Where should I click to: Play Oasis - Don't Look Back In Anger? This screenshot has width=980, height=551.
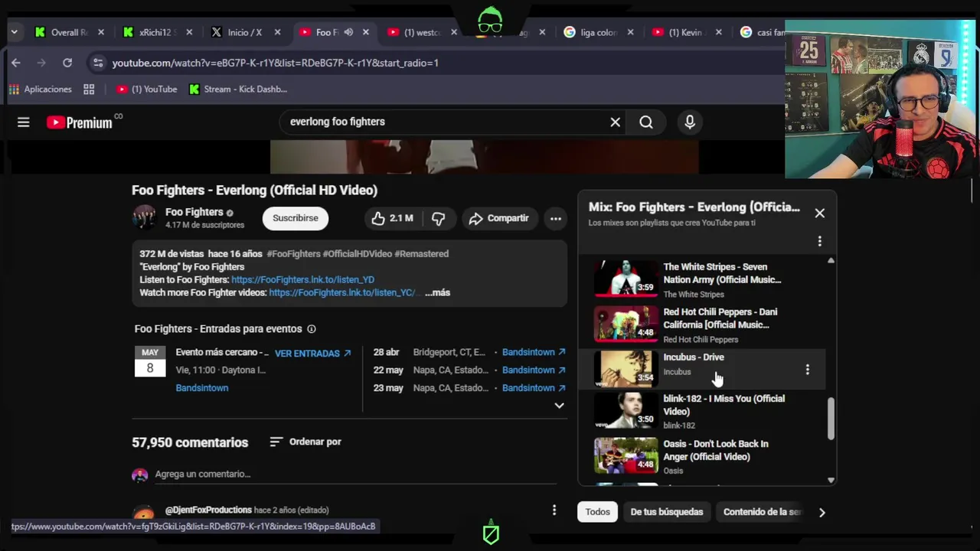pyautogui.click(x=710, y=456)
